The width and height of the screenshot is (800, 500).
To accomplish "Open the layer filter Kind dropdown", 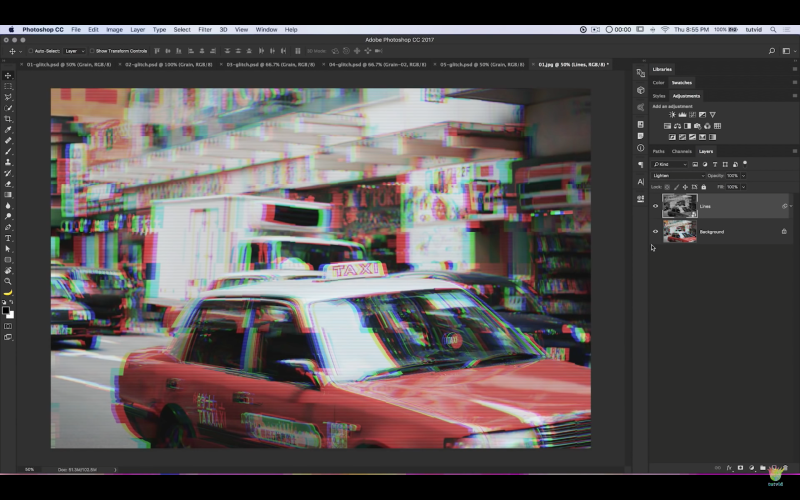I will point(669,164).
